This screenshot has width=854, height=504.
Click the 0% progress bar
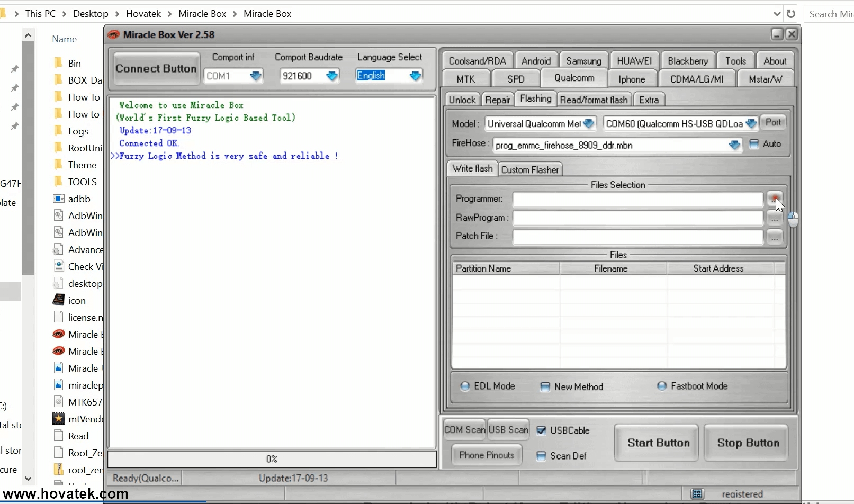272,459
